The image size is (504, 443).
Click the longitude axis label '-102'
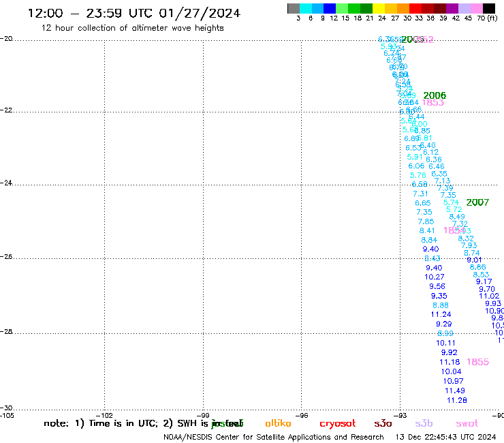pos(104,416)
